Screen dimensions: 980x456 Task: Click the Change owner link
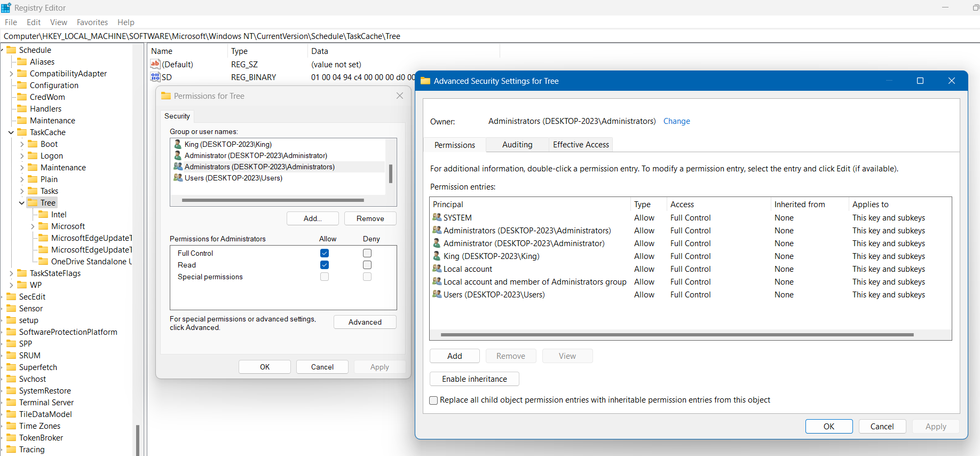676,121
